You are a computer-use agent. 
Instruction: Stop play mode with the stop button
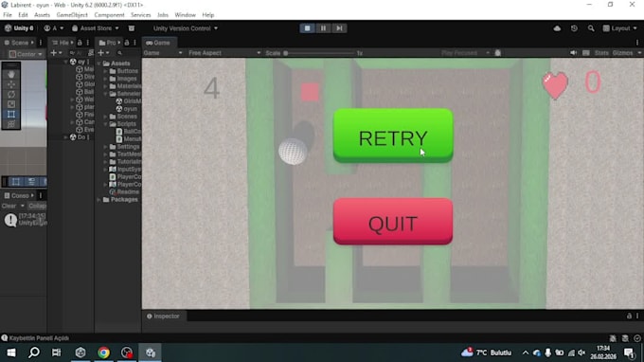click(307, 28)
